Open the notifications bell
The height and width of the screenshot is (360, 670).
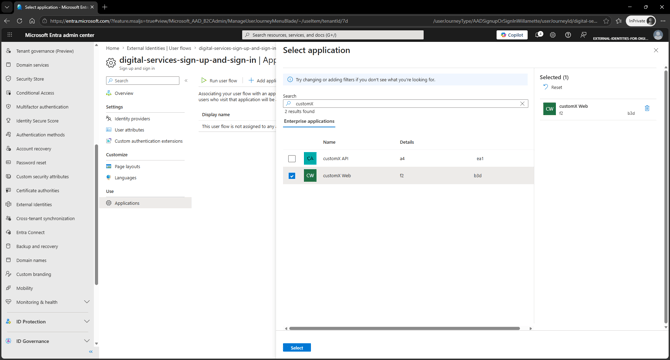(x=539, y=35)
